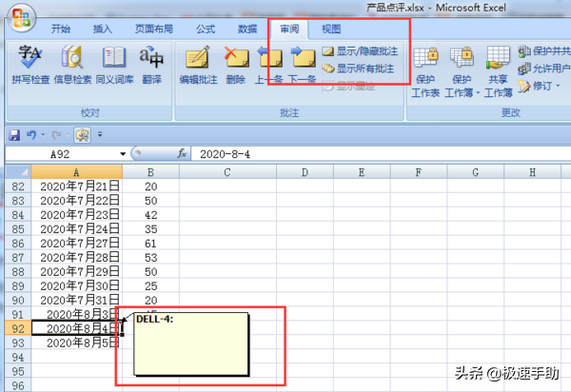Click inside the DELL-4 comment box

(x=191, y=343)
